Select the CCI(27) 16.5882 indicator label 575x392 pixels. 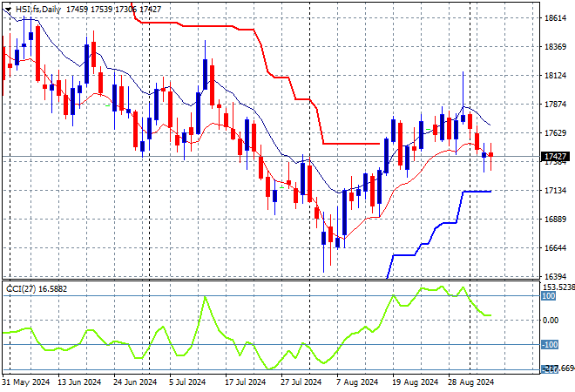coord(37,289)
